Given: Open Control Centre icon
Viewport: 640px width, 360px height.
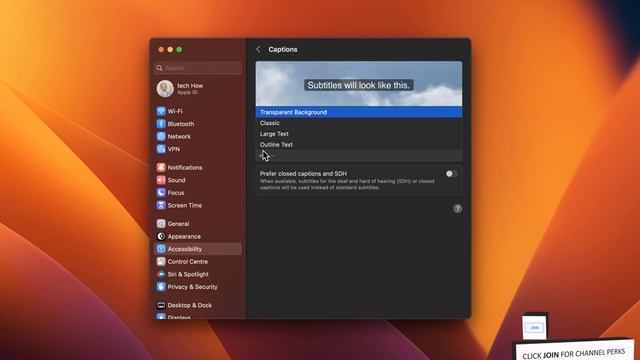Looking at the screenshot, I should 161,262.
